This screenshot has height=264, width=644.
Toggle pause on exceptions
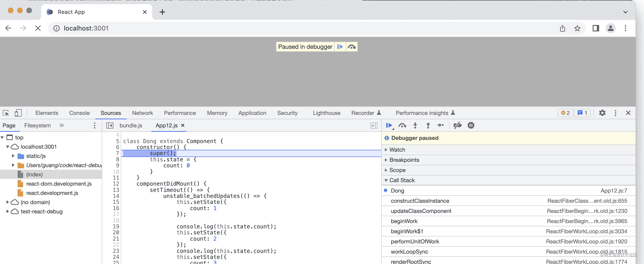471,125
